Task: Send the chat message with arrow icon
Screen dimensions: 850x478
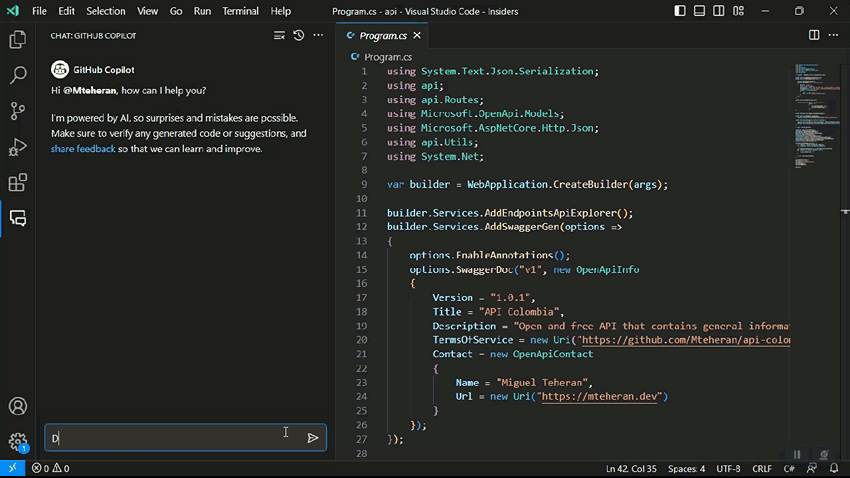Action: 313,438
